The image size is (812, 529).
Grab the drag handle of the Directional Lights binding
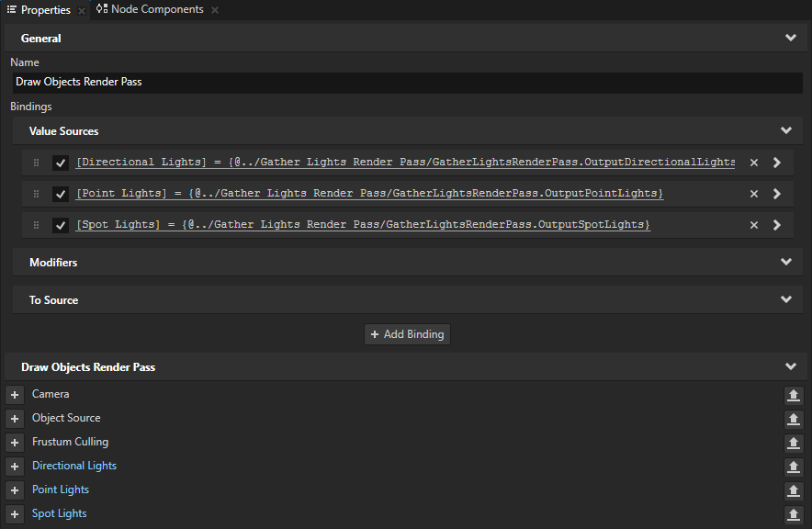[34, 163]
